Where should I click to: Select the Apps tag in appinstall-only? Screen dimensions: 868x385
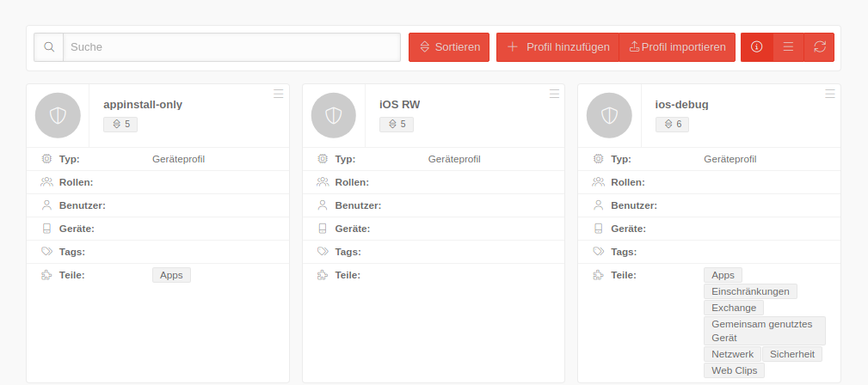[171, 275]
